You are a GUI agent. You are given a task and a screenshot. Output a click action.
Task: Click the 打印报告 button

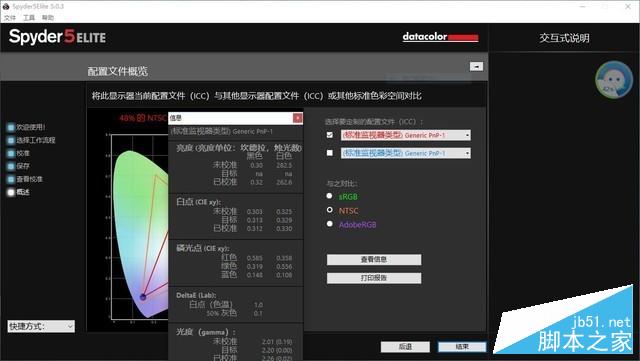coord(374,278)
